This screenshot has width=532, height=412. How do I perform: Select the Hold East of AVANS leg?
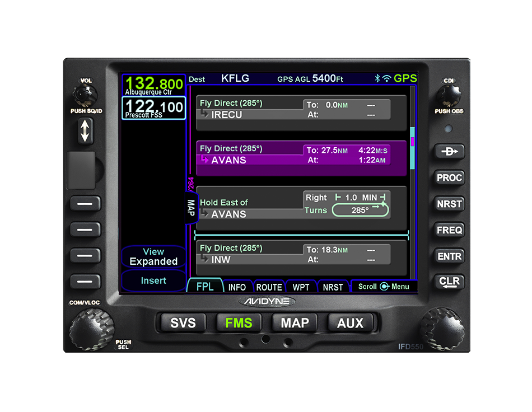(x=301, y=208)
